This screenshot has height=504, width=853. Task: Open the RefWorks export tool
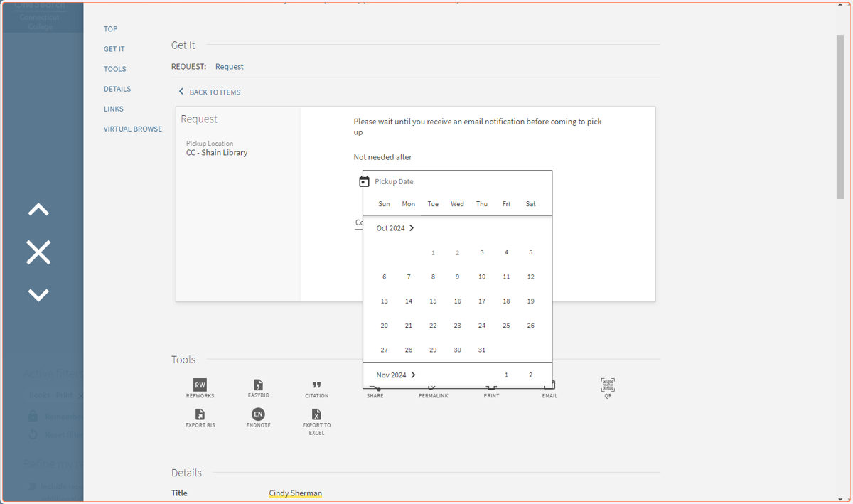click(x=200, y=388)
